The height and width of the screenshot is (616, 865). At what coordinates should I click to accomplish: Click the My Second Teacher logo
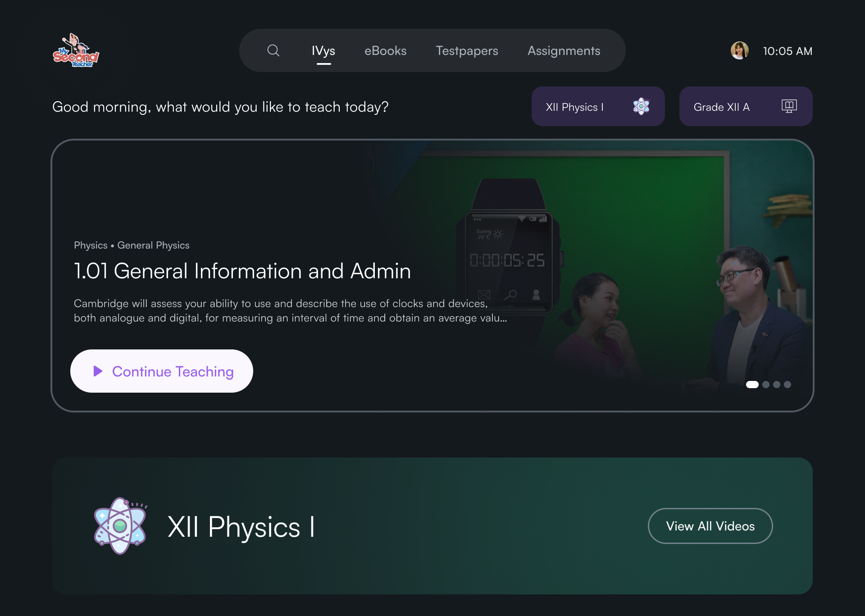76,50
